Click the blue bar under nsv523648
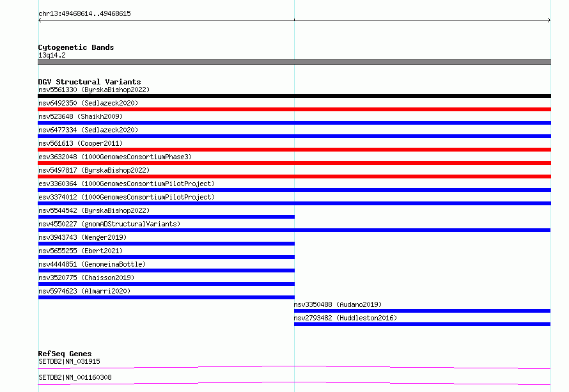 (294, 123)
